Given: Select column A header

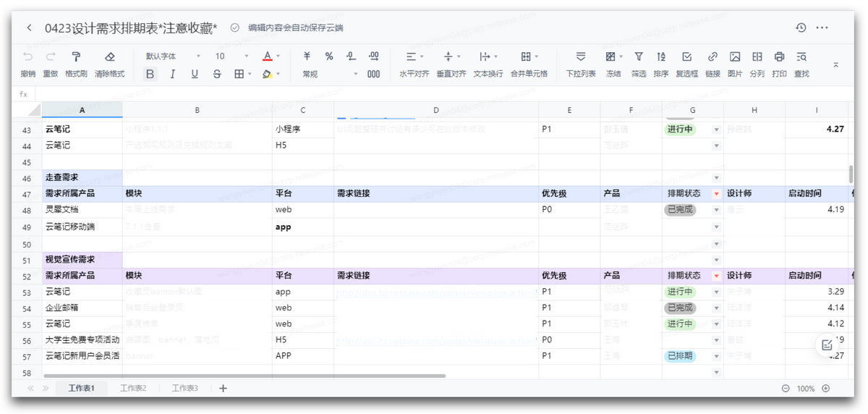Looking at the screenshot, I should [x=82, y=110].
